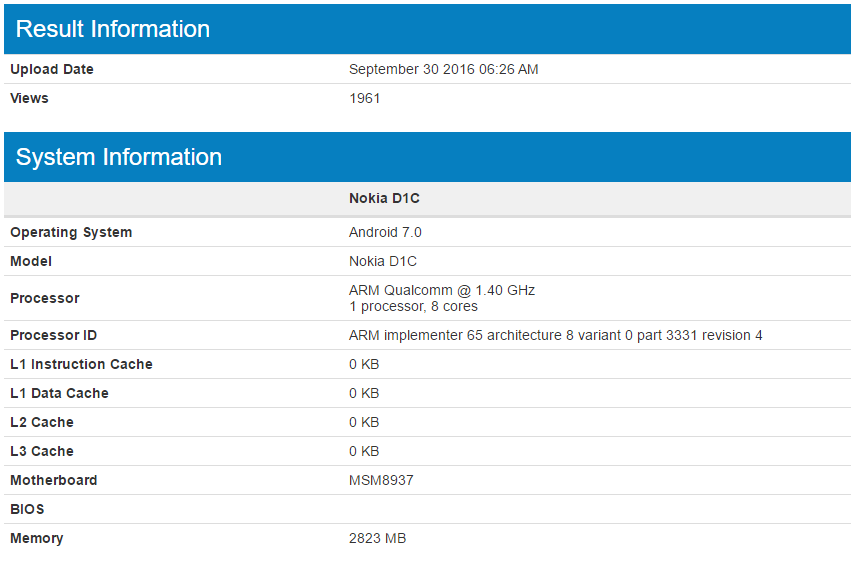Click the ARM Qualcomm @ 1.40 GHz text
The width and height of the screenshot is (856, 568).
tap(442, 290)
